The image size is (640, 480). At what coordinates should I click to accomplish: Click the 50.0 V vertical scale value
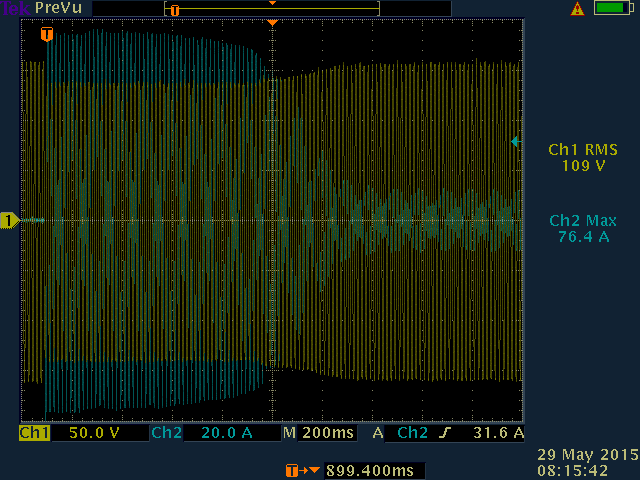pos(94,433)
